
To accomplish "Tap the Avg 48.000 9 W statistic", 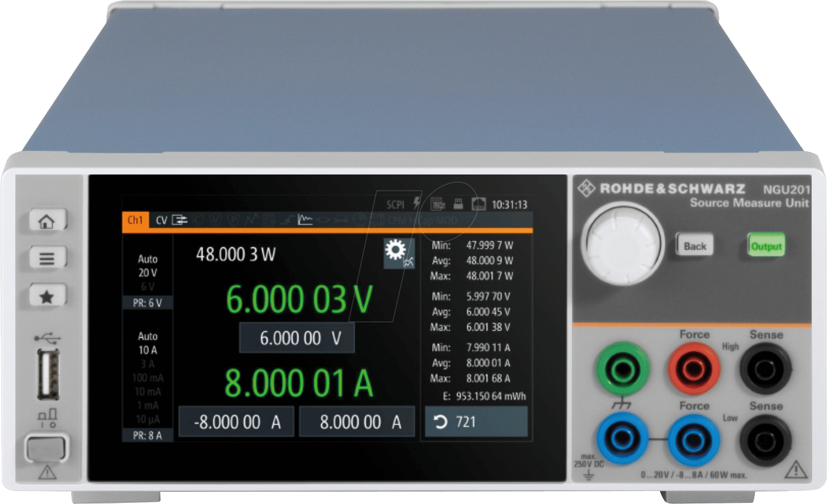I will tap(472, 260).
